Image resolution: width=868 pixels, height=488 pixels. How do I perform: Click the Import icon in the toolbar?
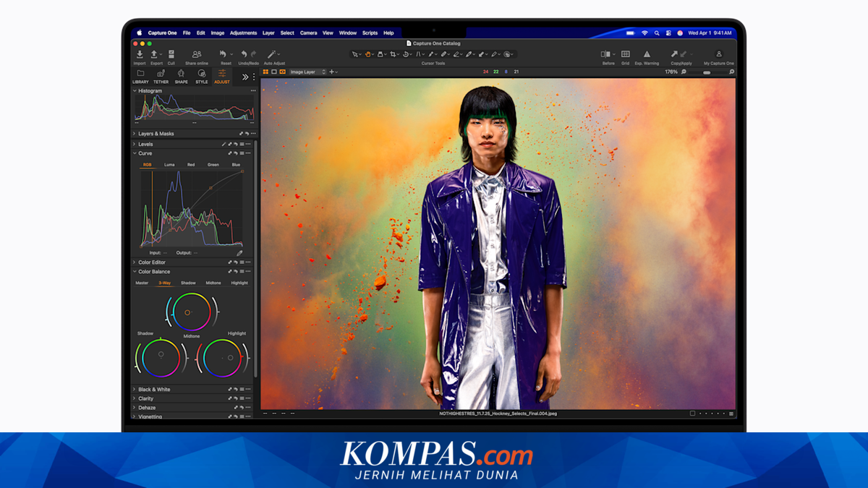(x=140, y=55)
